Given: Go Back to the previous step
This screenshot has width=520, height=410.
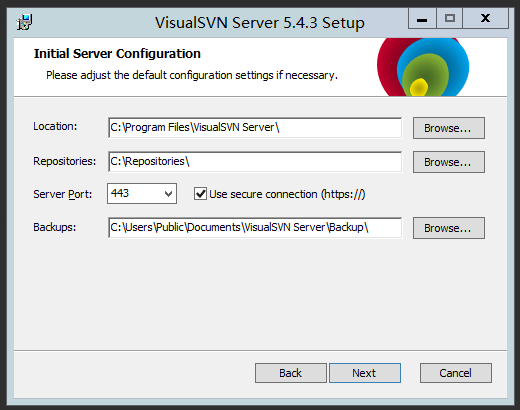Looking at the screenshot, I should pos(291,373).
